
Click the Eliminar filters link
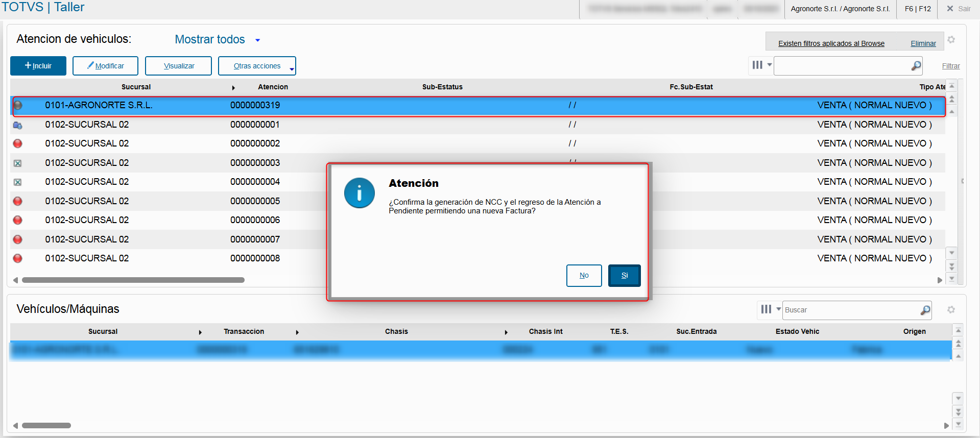923,43
